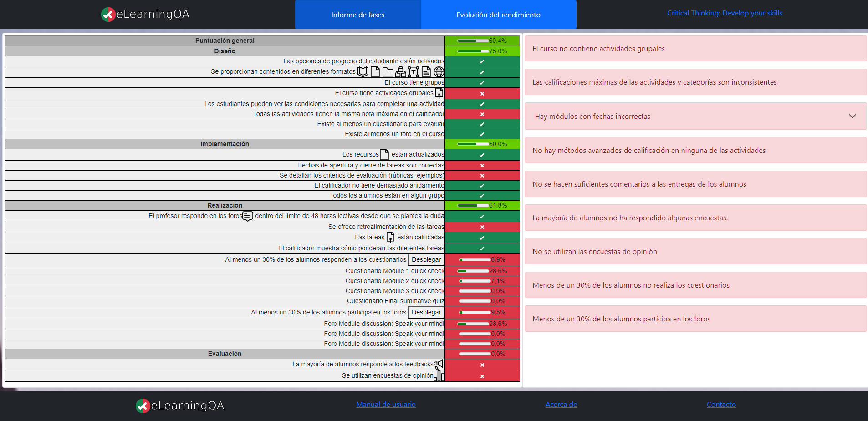
Task: Click the red cross for actividades grupales
Action: [482, 93]
